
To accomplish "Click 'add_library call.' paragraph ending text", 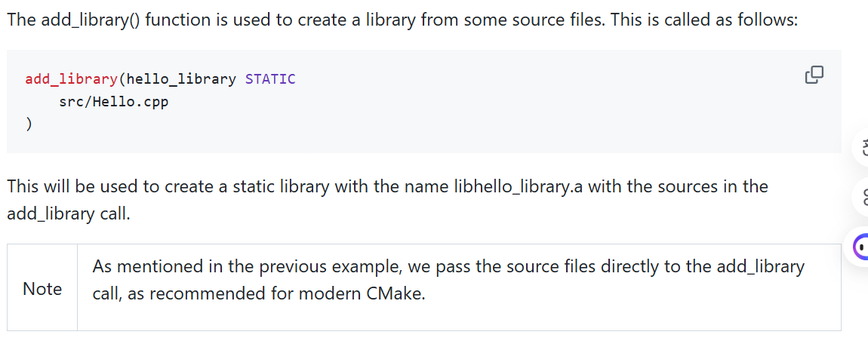I will pyautogui.click(x=68, y=213).
